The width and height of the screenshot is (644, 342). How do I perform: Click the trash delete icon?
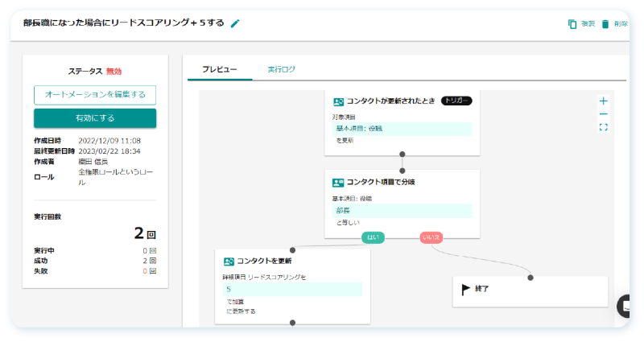click(x=605, y=24)
